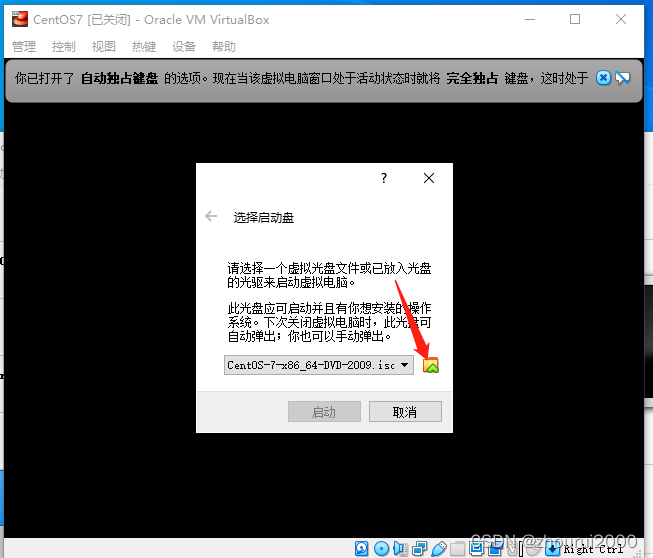Click the Right Ctrl host key label

click(593, 549)
